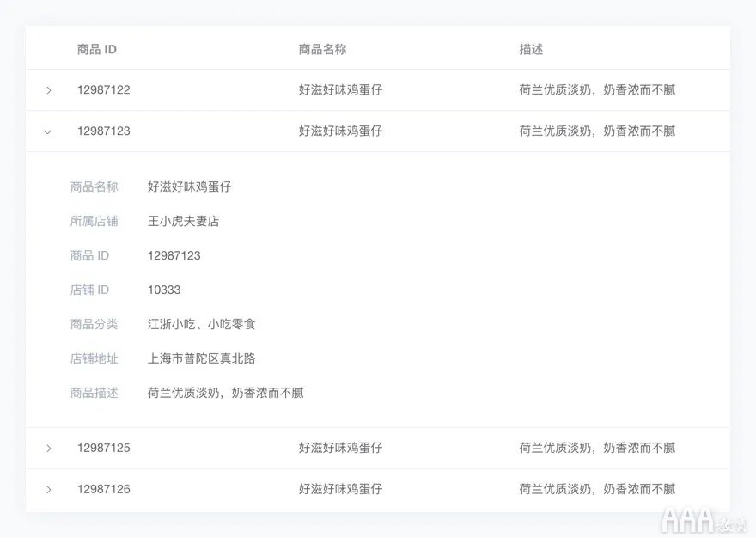Expand row 12987122 with its chevron
This screenshot has height=538, width=756.
[x=49, y=90]
